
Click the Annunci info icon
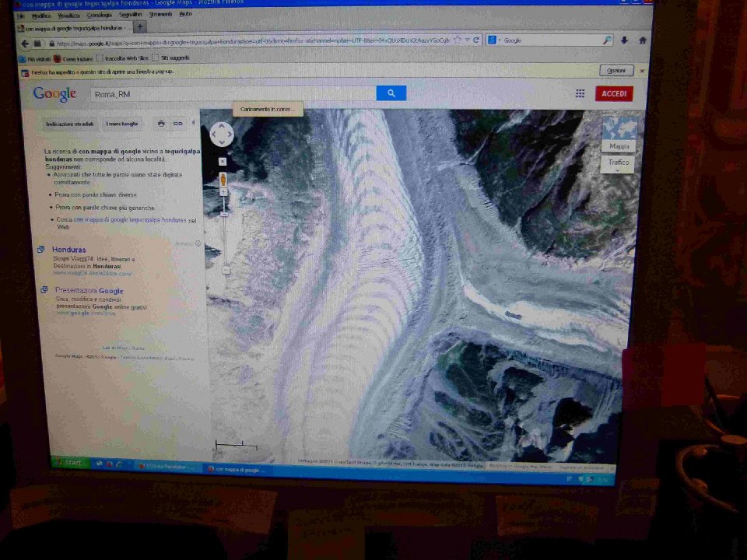coord(198,243)
